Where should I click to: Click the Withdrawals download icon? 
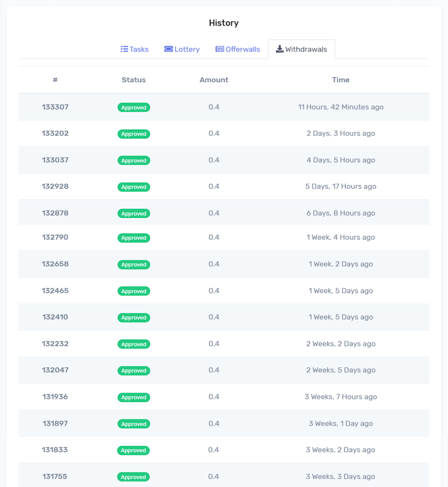pos(279,49)
